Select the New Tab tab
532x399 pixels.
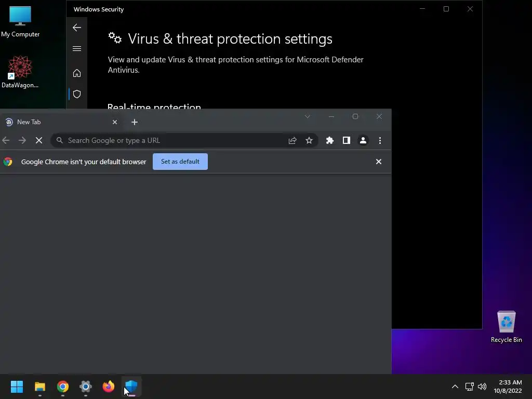pos(61,122)
